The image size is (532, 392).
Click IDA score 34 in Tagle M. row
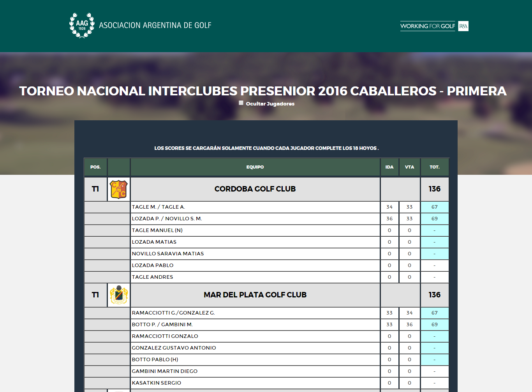point(389,207)
